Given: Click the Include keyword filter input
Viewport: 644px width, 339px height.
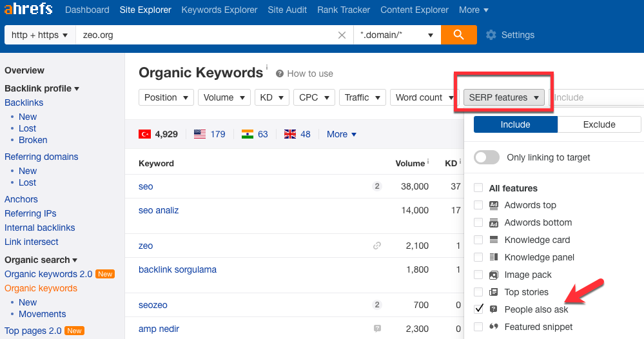Looking at the screenshot, I should tap(597, 98).
